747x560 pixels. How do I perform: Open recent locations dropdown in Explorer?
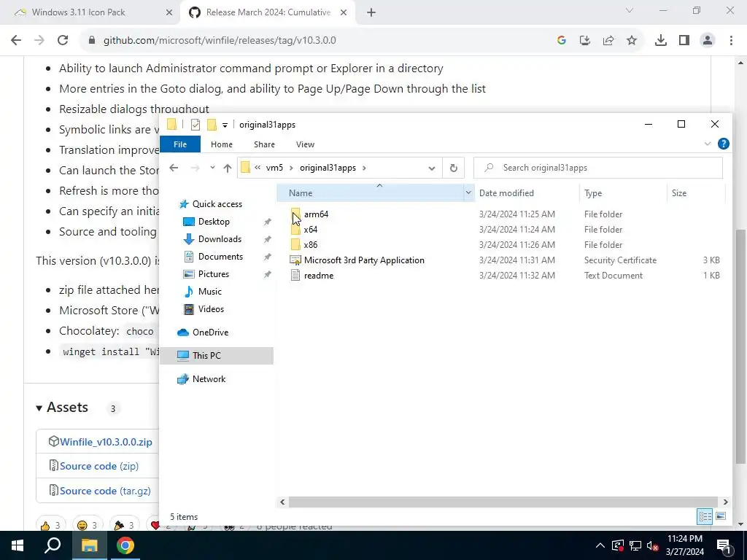(212, 168)
